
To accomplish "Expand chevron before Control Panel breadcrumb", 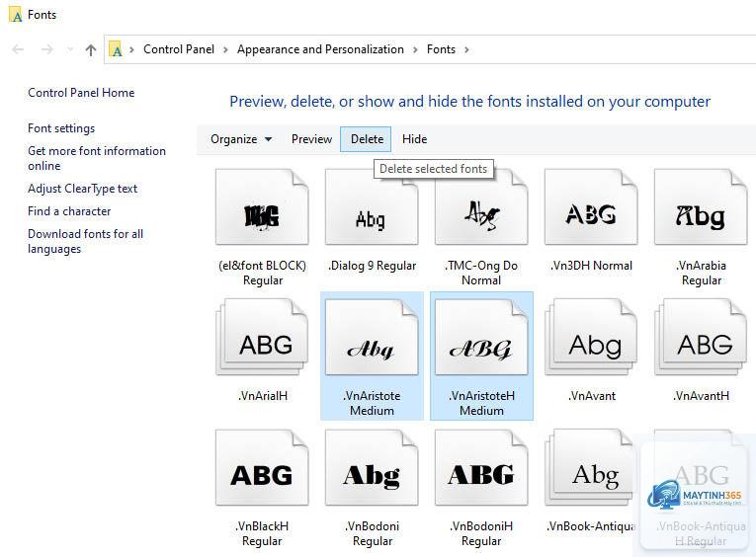I will 131,49.
